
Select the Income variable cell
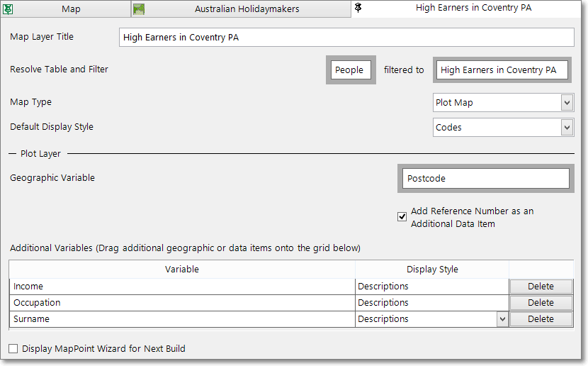coord(182,287)
